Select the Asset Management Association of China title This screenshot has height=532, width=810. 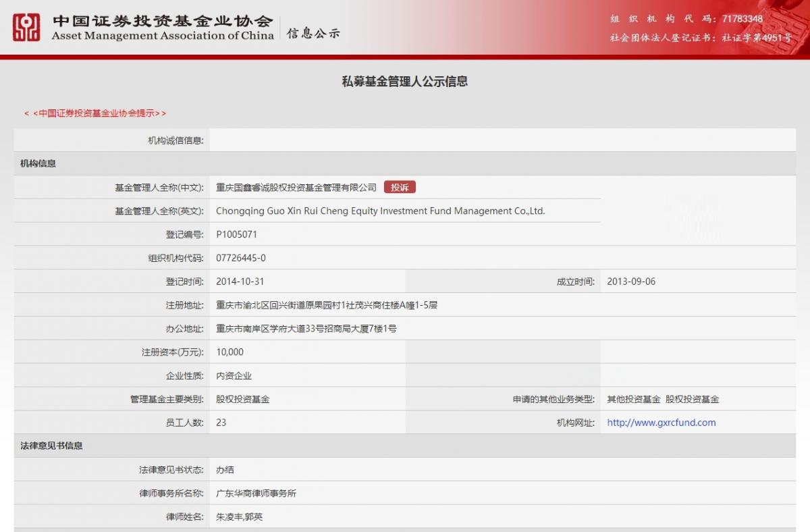163,36
